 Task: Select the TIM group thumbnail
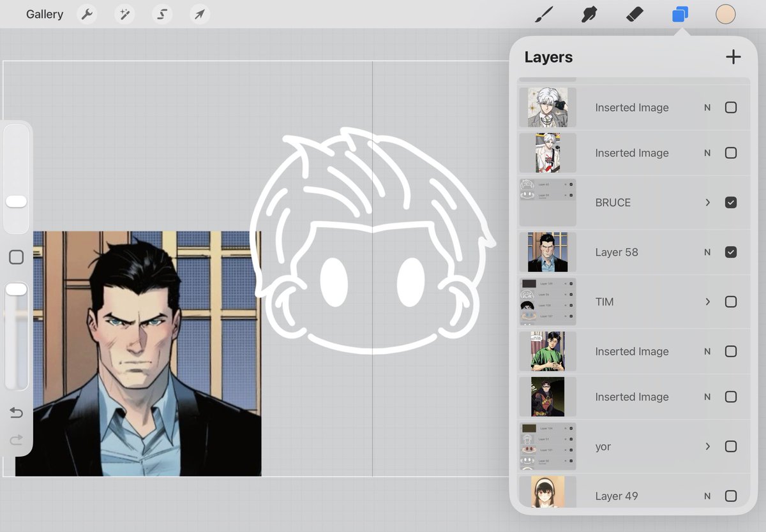point(548,302)
